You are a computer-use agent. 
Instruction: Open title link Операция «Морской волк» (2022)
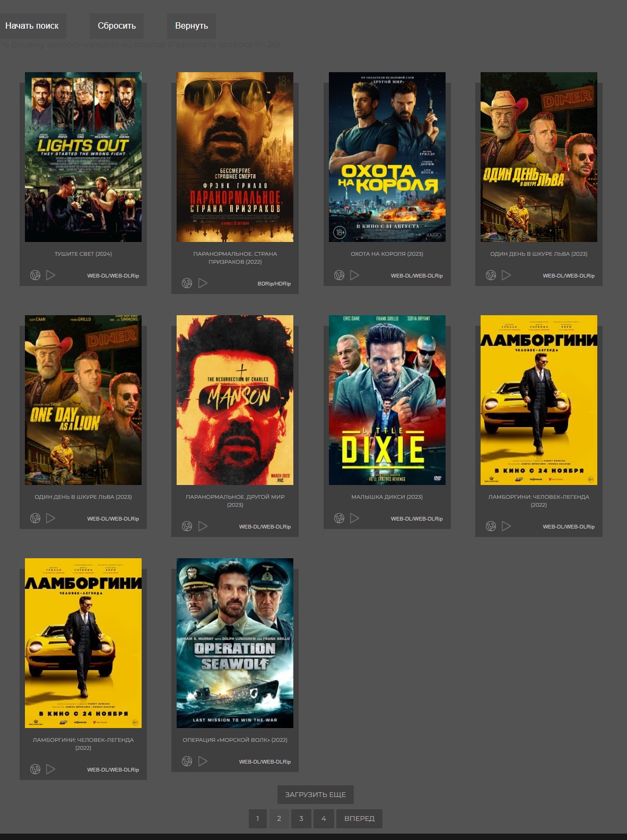[x=235, y=740]
